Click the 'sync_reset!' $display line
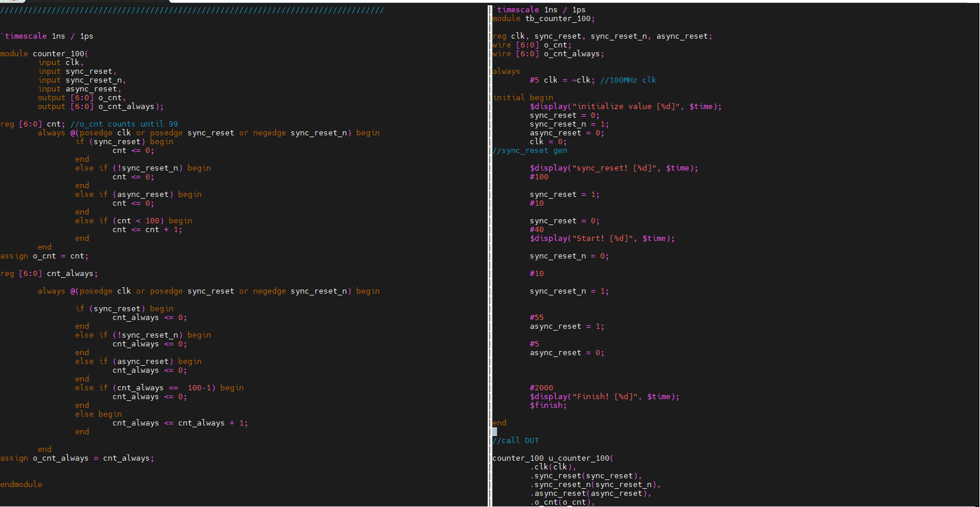The height and width of the screenshot is (507, 980). (614, 168)
